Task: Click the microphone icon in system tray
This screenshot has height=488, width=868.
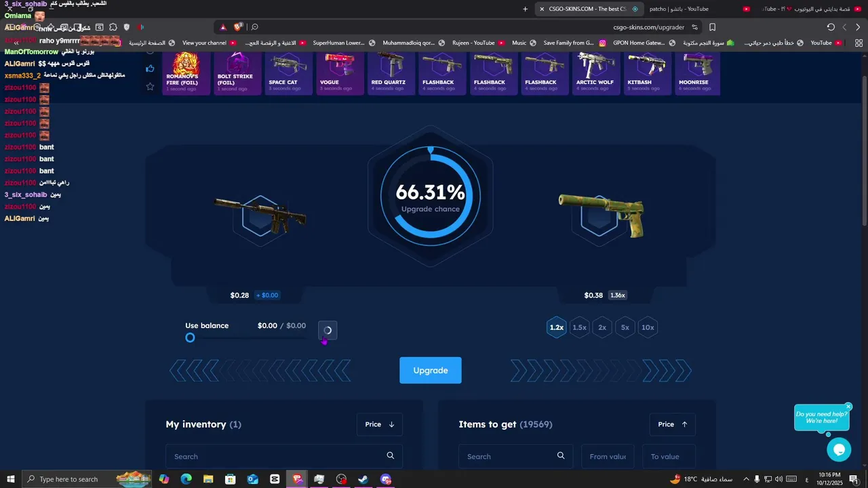Action: pos(757,479)
